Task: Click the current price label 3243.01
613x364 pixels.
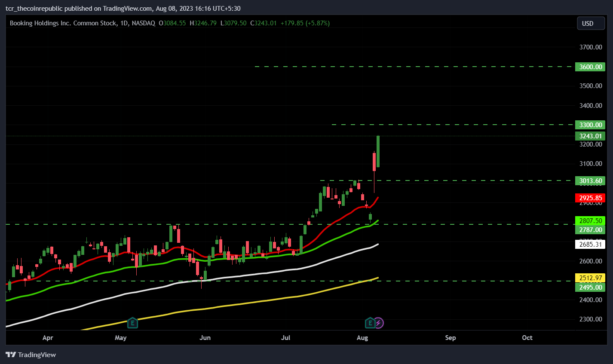Action: pos(590,136)
